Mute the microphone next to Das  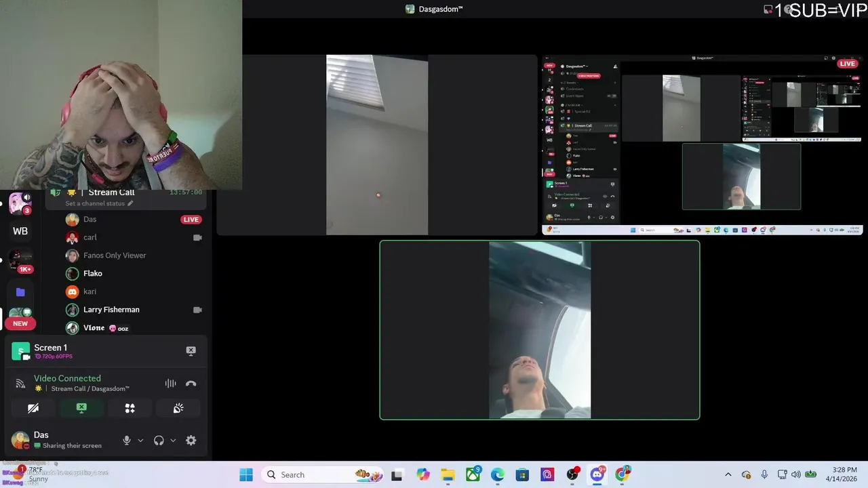pos(127,440)
